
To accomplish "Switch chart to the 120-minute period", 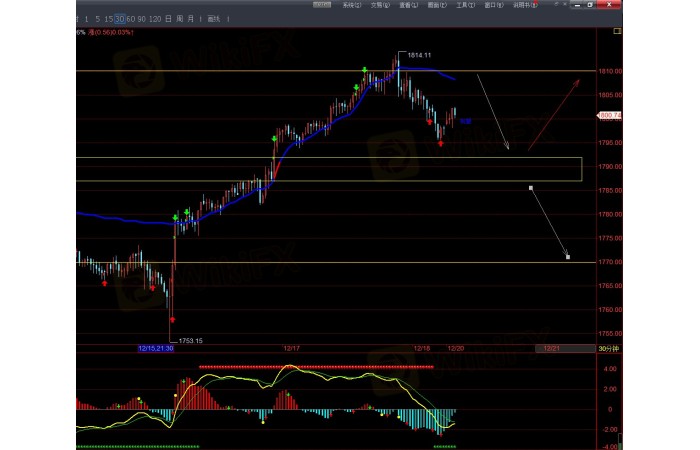I will pos(155,19).
